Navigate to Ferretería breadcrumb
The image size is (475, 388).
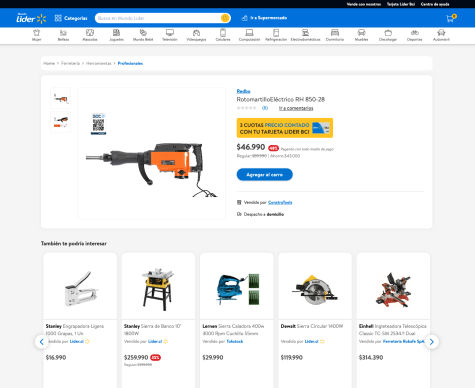tap(70, 63)
